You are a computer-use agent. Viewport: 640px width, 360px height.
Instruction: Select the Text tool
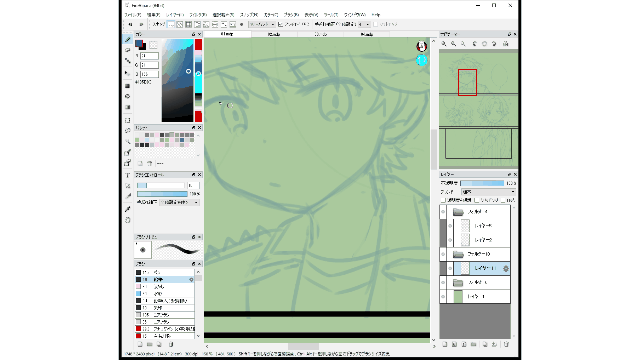tap(128, 175)
